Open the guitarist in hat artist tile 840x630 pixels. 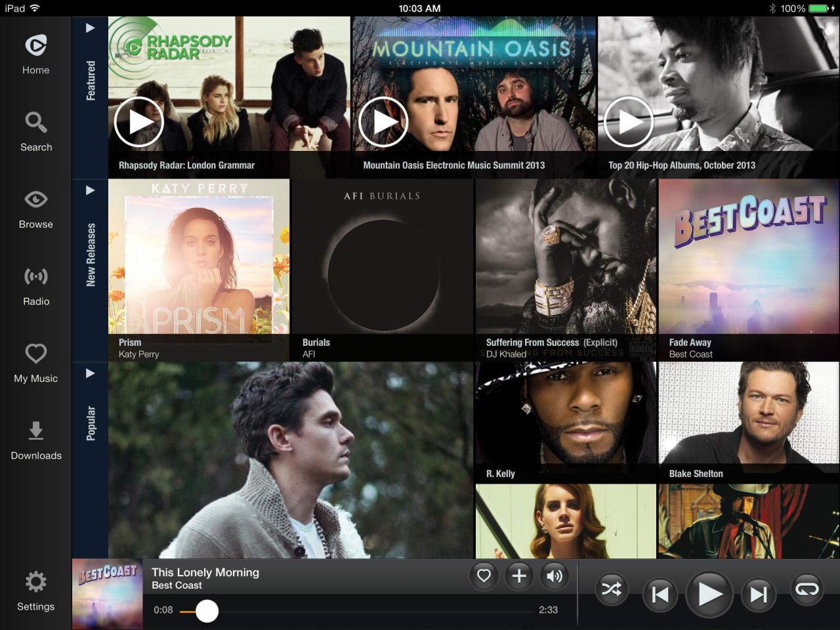(x=749, y=522)
